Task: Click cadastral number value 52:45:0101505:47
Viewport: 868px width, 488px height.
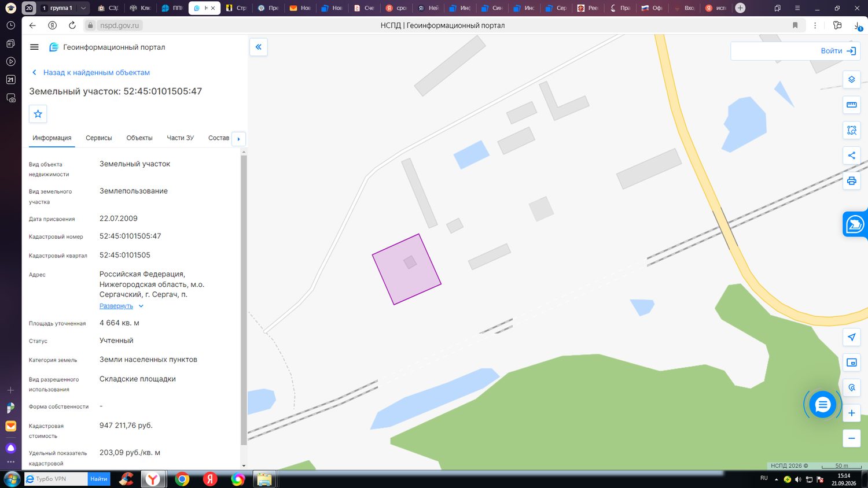Action: click(130, 236)
